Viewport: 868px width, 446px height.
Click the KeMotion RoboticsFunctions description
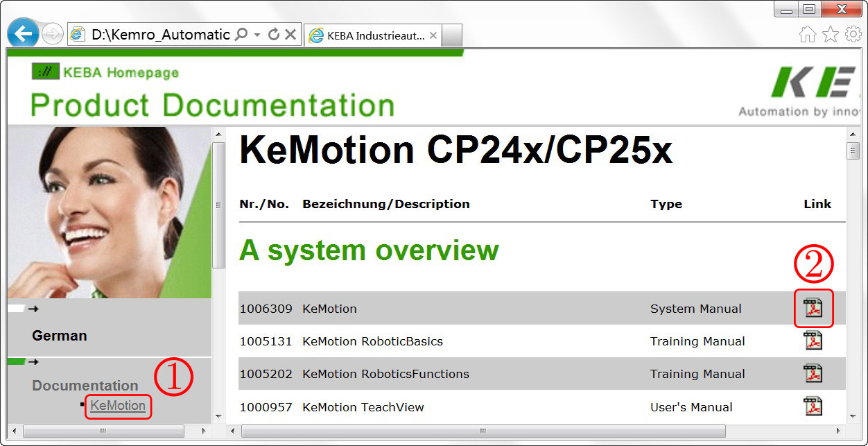[x=385, y=374]
